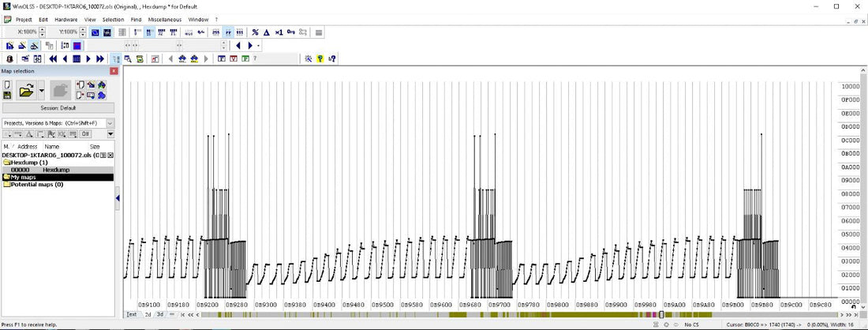Click the single left arrow in the third toolbar
The width and height of the screenshot is (868, 330).
click(x=65, y=58)
